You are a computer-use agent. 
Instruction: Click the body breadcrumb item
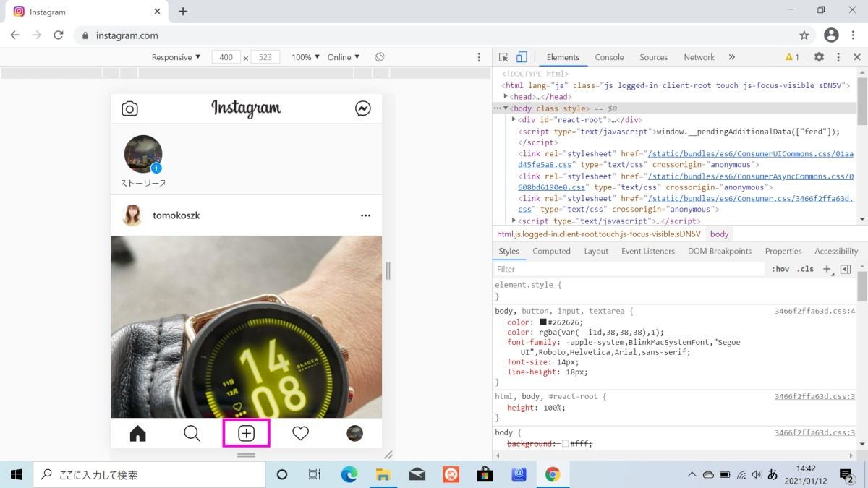coord(719,234)
